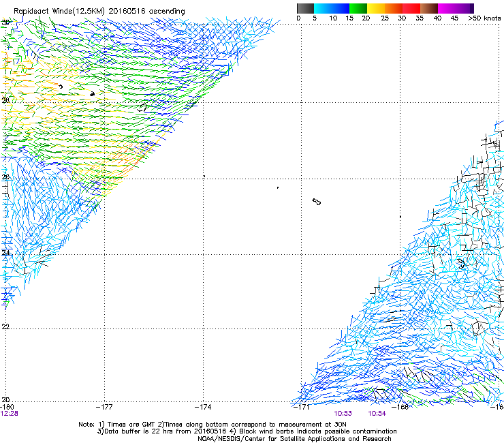The width and height of the screenshot is (504, 443).
Task: Click the '-177' longitude axis label
Action: [104, 407]
